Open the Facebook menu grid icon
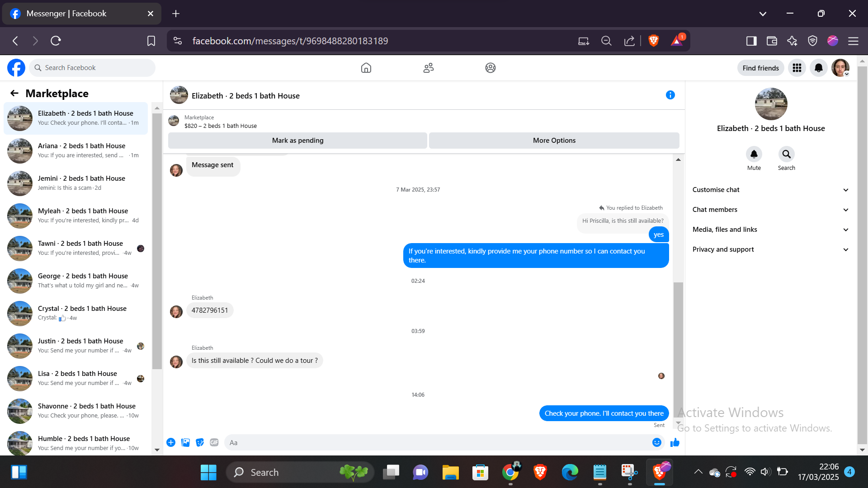Viewport: 868px width, 488px height. click(x=797, y=68)
